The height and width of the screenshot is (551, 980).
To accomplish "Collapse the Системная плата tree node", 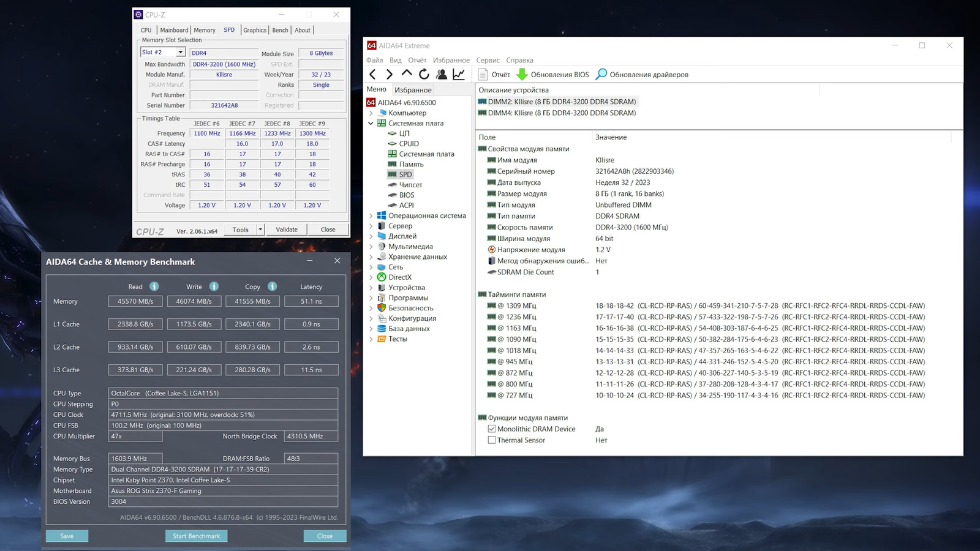I will click(x=371, y=124).
